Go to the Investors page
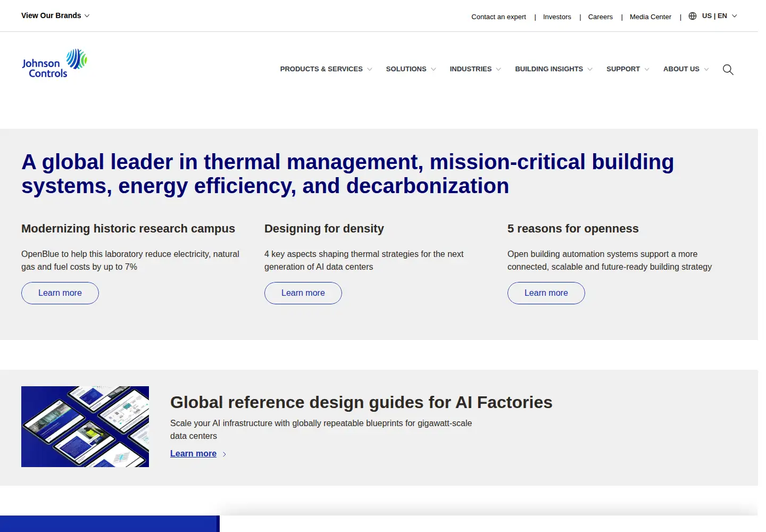The width and height of the screenshot is (766, 532). point(557,17)
